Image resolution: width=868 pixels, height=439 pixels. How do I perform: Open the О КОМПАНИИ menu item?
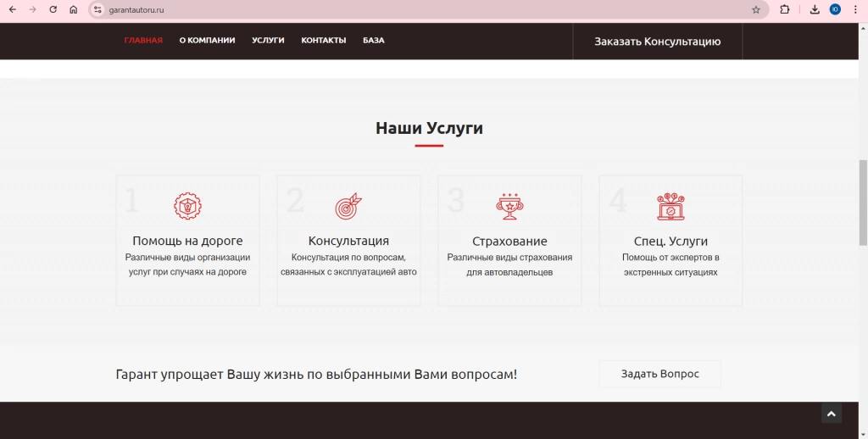207,41
